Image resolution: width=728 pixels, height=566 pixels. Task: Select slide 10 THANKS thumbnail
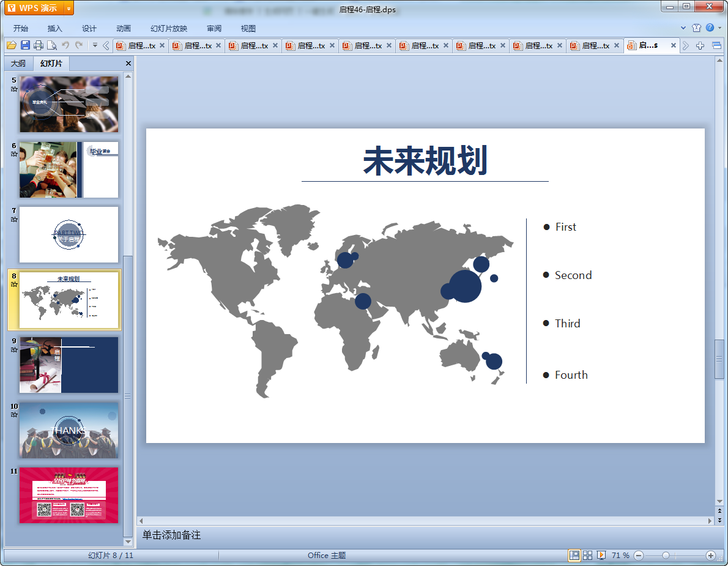[x=69, y=430]
